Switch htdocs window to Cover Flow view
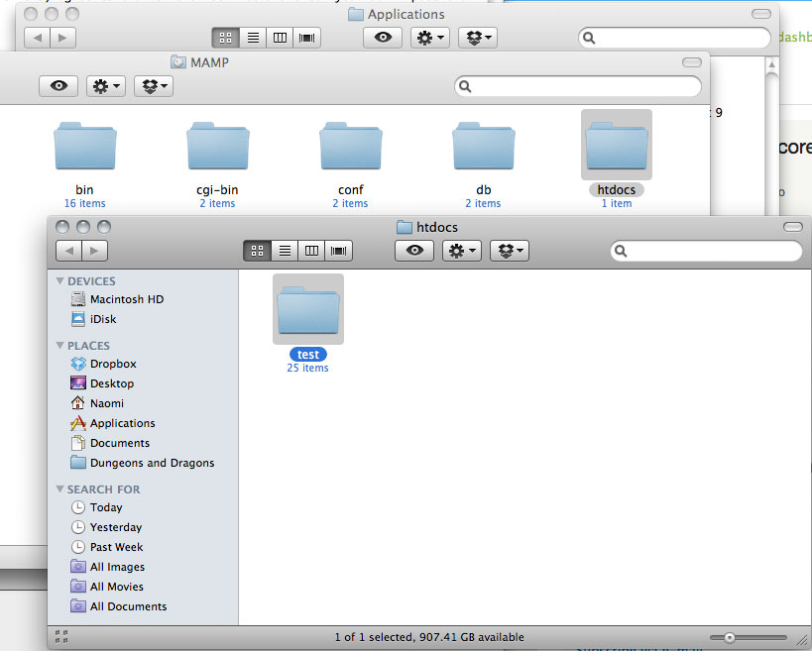 339,251
